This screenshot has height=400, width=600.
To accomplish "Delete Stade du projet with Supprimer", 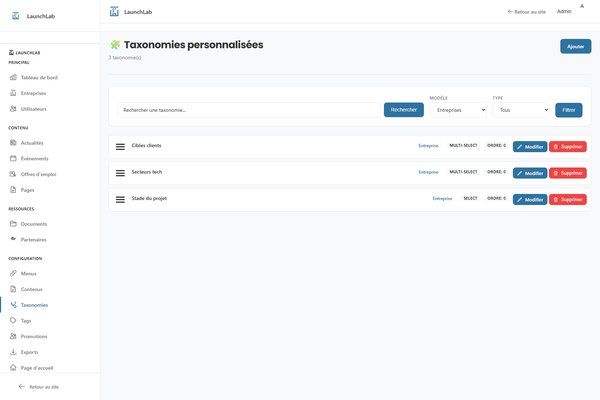I will click(x=567, y=199).
